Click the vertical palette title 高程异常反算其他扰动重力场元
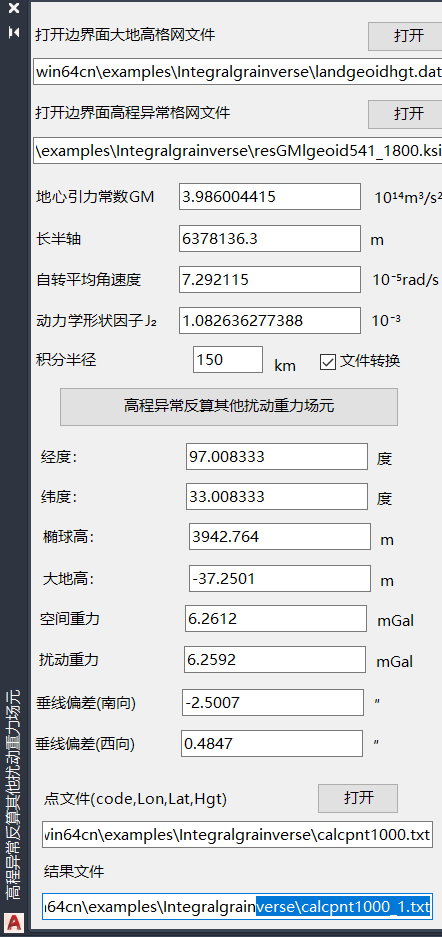This screenshot has width=442, height=937. point(14,794)
